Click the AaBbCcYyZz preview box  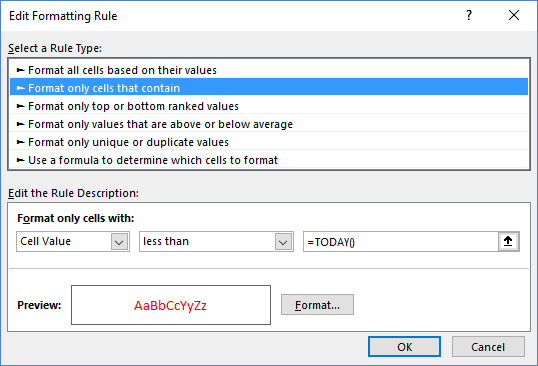coord(171,305)
